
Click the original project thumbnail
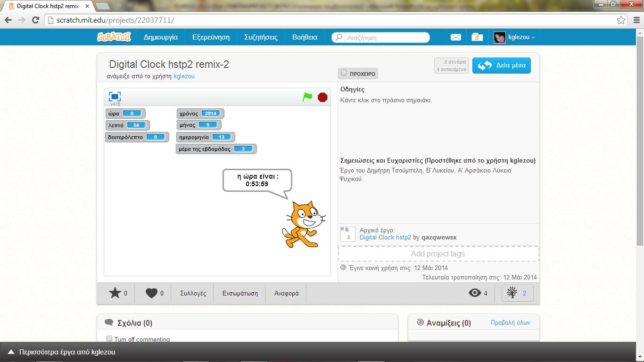click(x=347, y=234)
